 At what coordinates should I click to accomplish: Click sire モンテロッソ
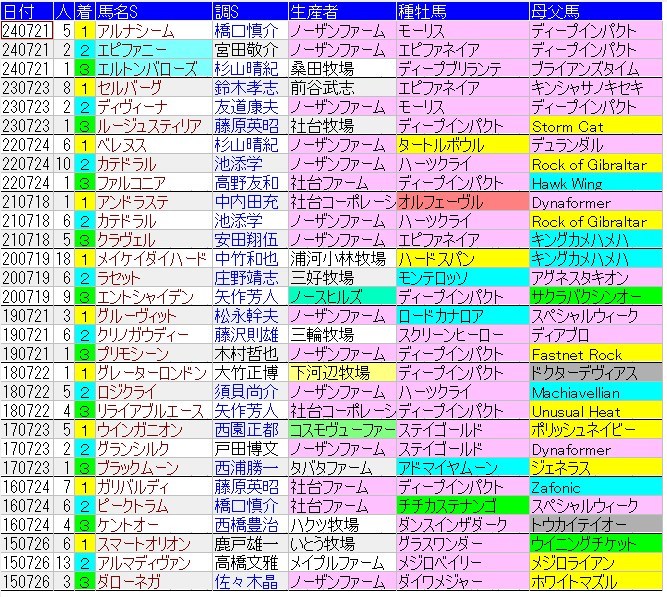pos(462,277)
